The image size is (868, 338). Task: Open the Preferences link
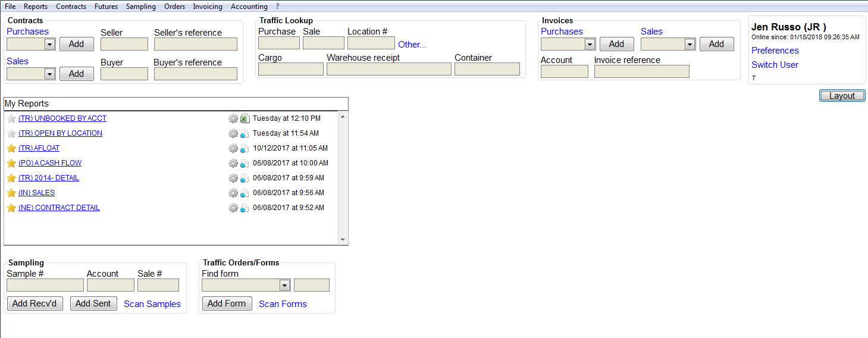[775, 51]
